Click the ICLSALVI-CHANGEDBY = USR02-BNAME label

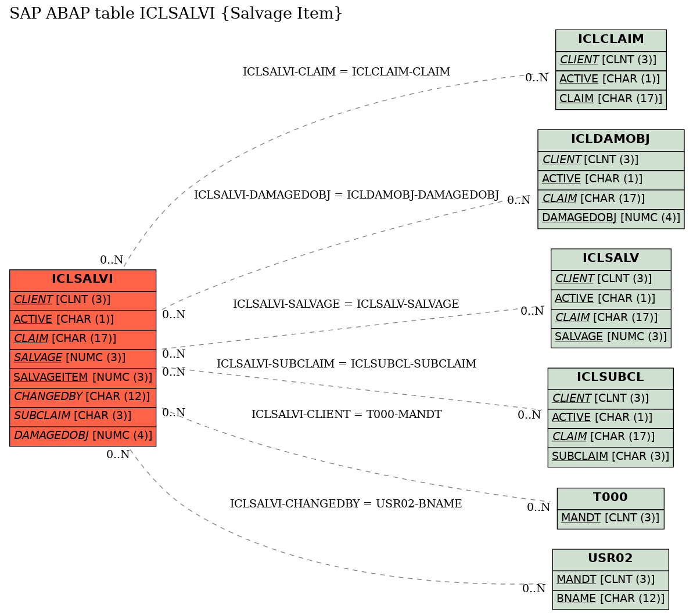pos(346,503)
